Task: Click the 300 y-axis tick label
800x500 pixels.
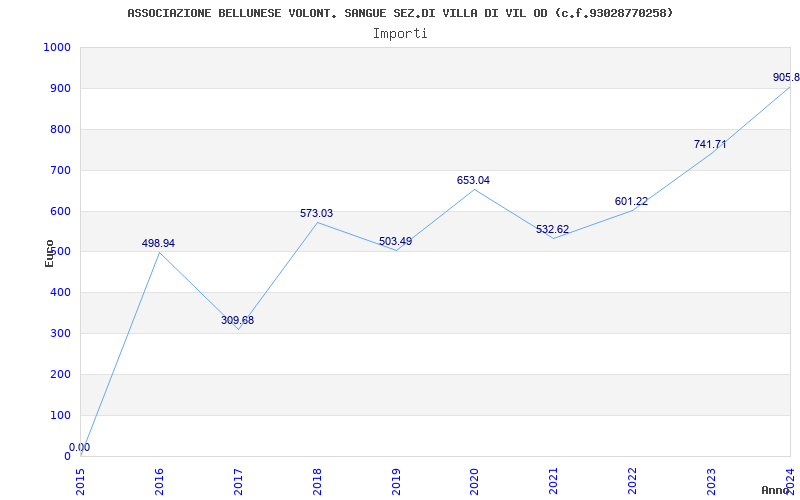Action: pos(60,334)
